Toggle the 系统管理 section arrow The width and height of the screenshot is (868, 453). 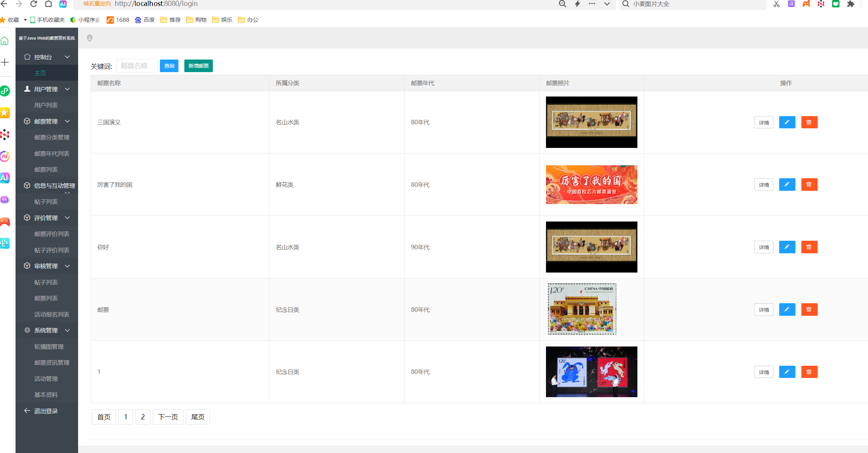coord(67,330)
